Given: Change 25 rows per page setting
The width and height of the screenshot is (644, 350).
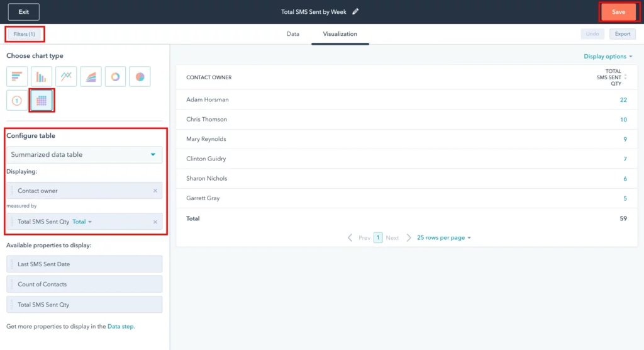Looking at the screenshot, I should tap(444, 238).
